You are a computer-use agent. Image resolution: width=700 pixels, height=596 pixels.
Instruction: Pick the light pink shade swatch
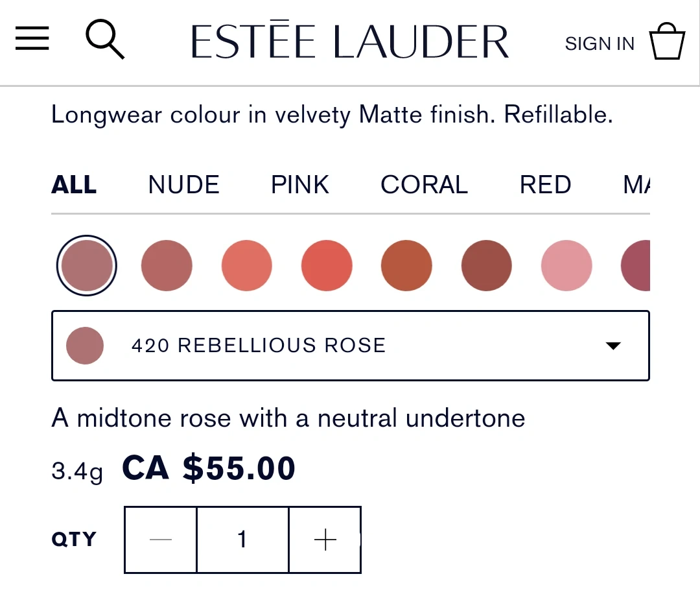pyautogui.click(x=566, y=265)
